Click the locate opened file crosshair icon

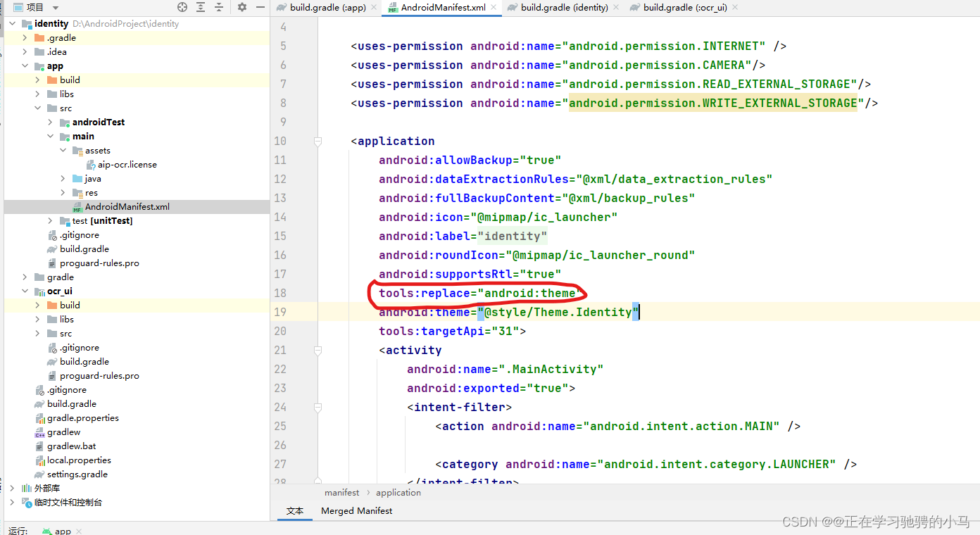point(182,7)
